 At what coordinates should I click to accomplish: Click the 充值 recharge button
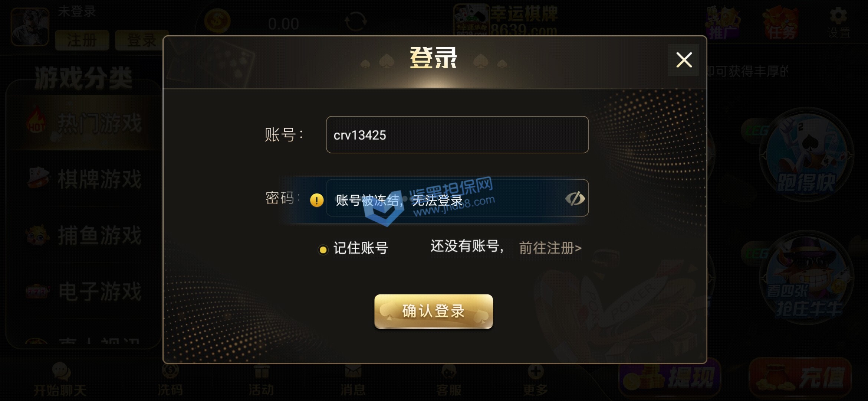[800, 378]
